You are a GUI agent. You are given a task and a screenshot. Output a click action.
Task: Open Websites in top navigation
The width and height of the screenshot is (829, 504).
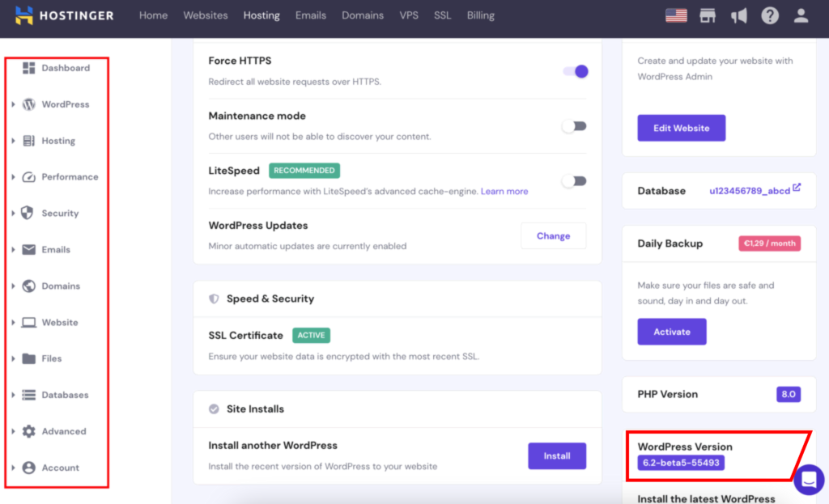[206, 15]
